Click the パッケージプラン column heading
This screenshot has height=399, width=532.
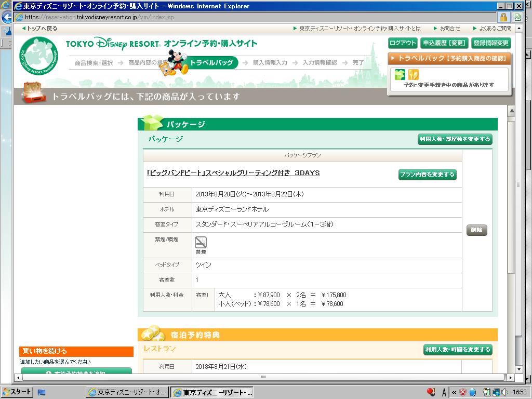[302, 155]
